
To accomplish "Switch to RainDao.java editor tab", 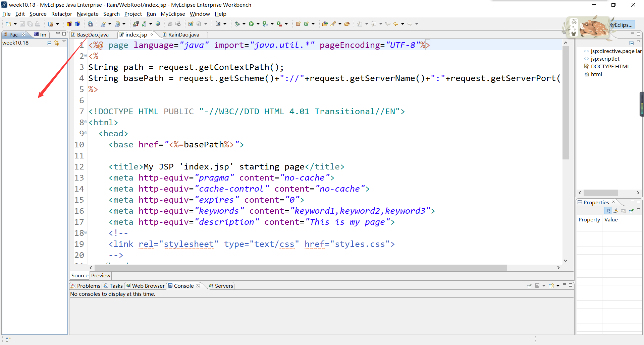I will click(184, 34).
